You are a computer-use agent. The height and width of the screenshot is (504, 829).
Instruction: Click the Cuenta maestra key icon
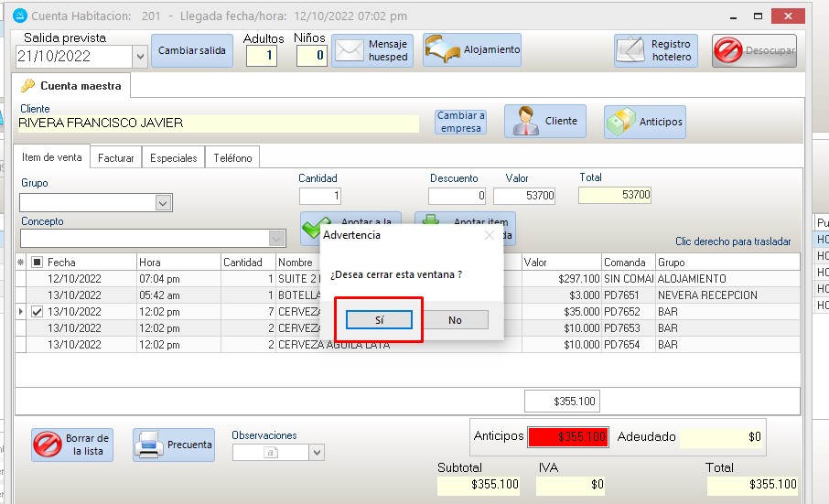coord(27,86)
